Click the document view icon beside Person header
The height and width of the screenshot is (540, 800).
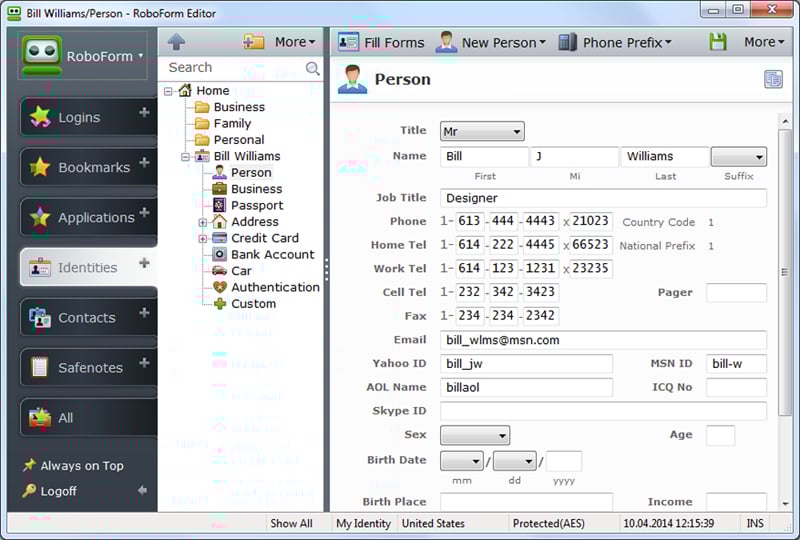(x=773, y=79)
